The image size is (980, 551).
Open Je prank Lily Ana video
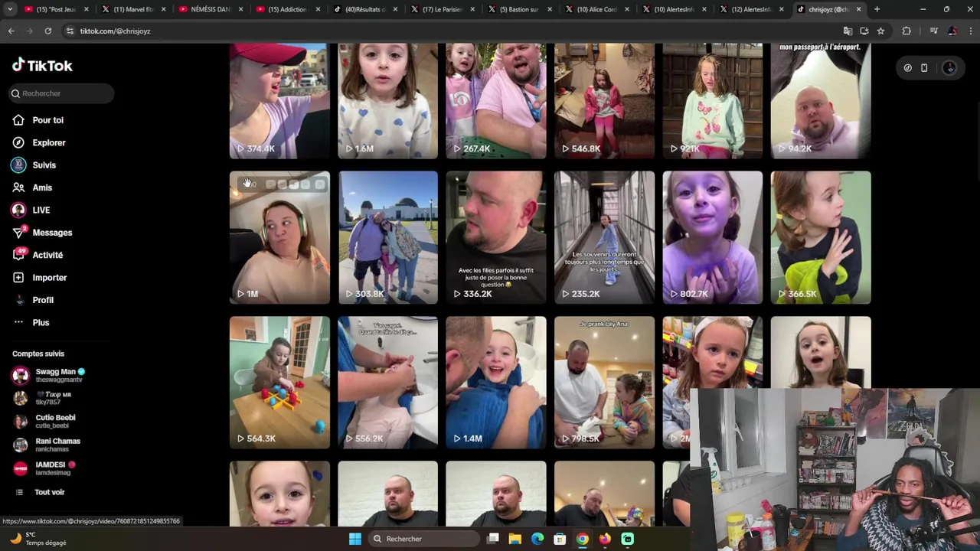pos(605,383)
